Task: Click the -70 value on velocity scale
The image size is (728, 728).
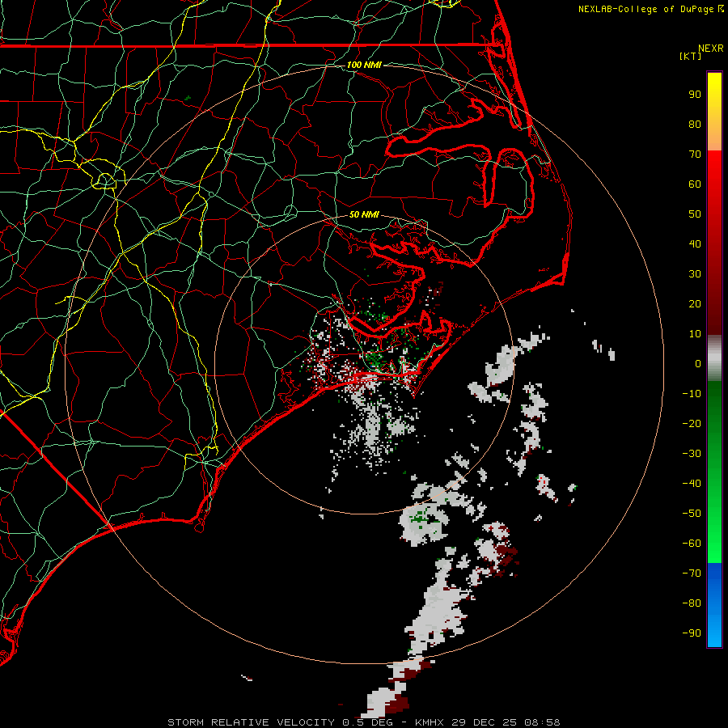Action: pyautogui.click(x=692, y=573)
